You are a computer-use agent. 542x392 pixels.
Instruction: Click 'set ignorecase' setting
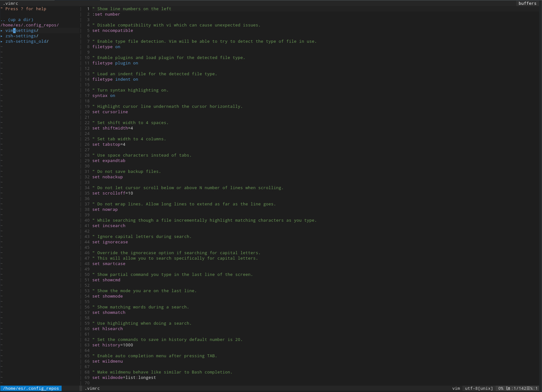coord(110,242)
